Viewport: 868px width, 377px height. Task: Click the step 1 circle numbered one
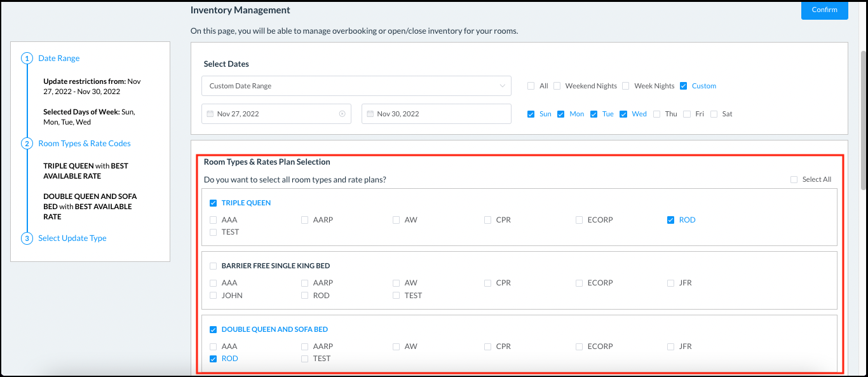click(x=26, y=58)
